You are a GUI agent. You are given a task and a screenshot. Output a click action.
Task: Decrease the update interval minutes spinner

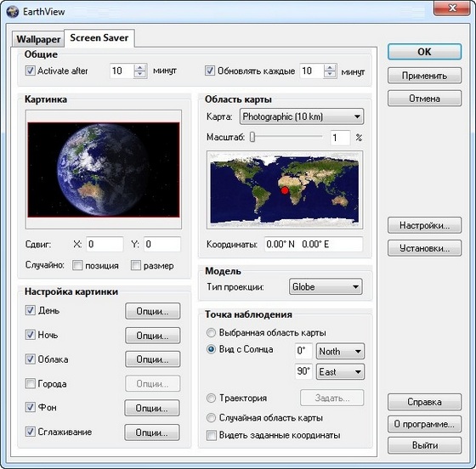point(330,75)
